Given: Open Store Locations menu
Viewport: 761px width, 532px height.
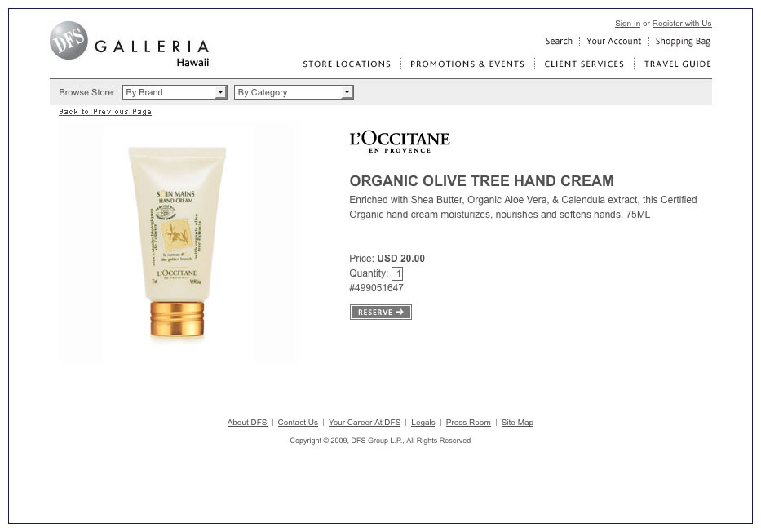Looking at the screenshot, I should pyautogui.click(x=347, y=64).
